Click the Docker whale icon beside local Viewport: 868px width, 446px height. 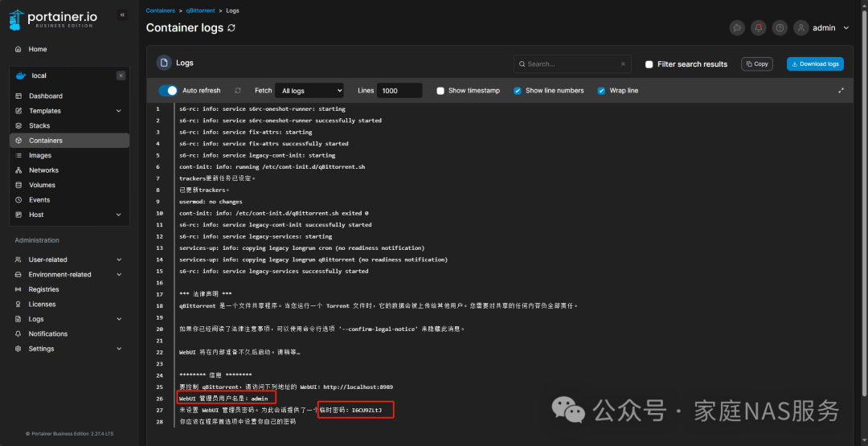point(20,76)
